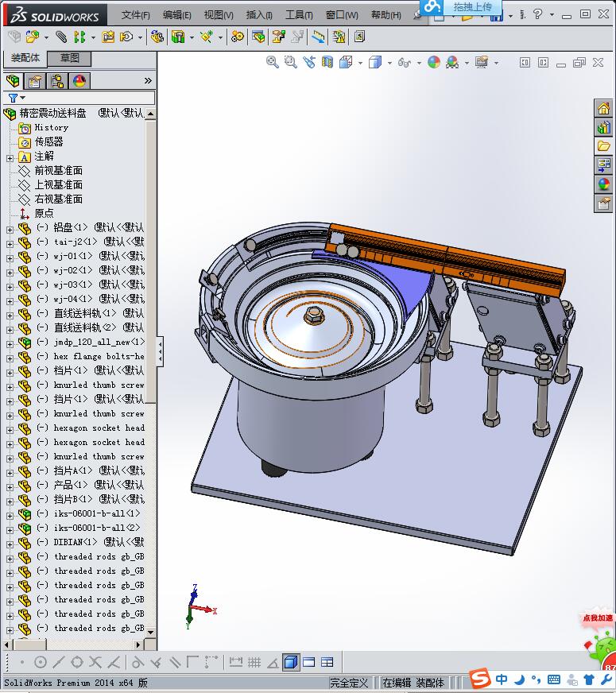The width and height of the screenshot is (616, 693).
Task: Open the 插入(I) menu
Action: point(259,15)
